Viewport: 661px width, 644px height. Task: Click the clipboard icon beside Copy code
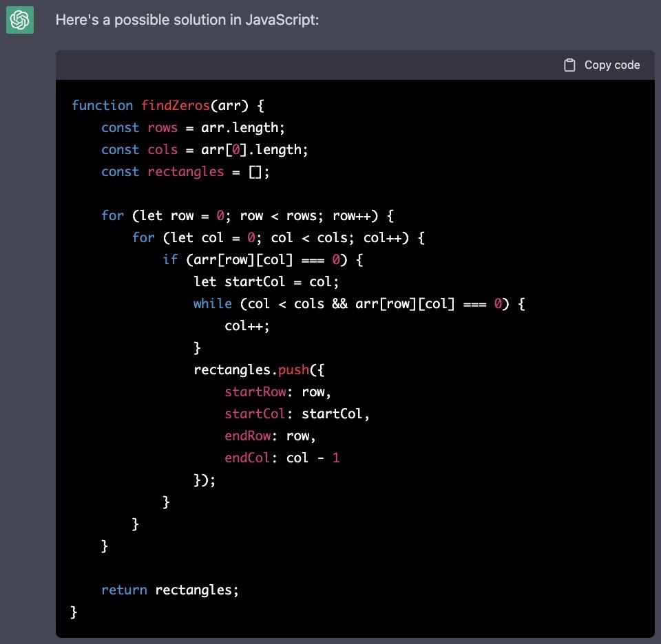pos(569,65)
